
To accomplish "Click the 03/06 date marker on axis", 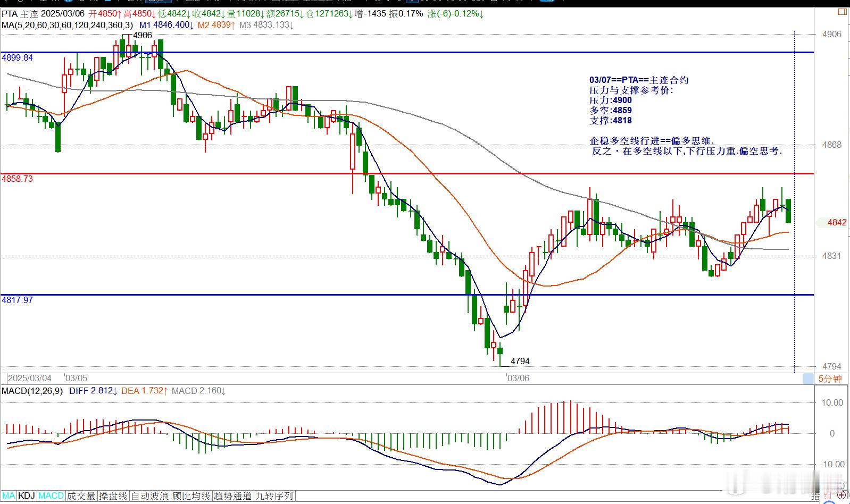I will point(518,378).
